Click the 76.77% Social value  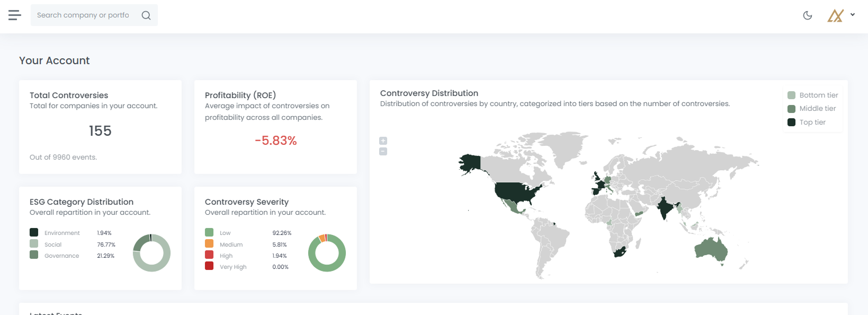106,244
